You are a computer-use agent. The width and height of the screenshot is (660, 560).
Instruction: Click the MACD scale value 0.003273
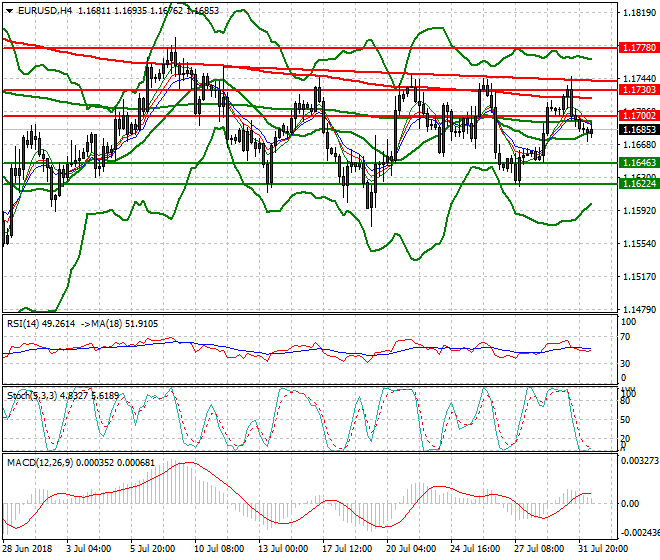point(640,461)
